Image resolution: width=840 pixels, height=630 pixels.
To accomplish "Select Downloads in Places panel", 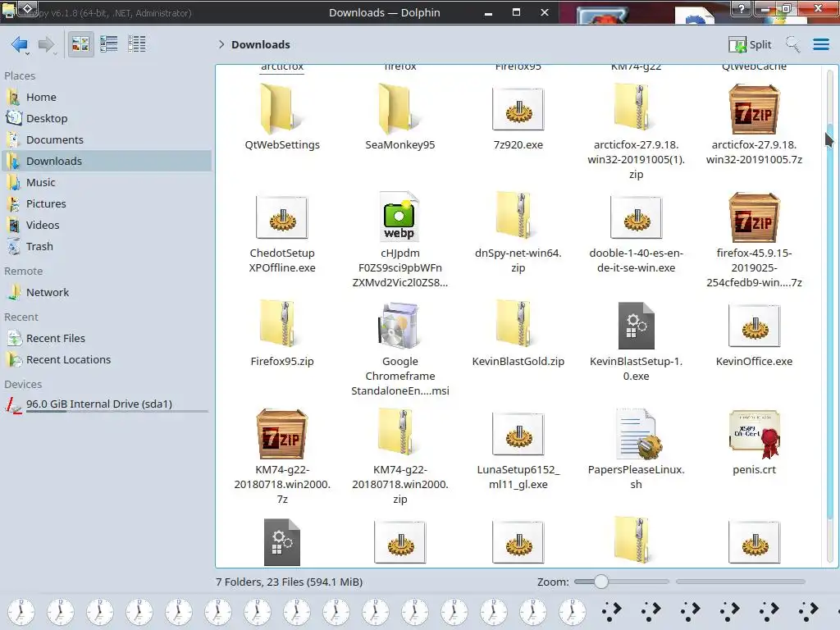I will coord(106,162).
